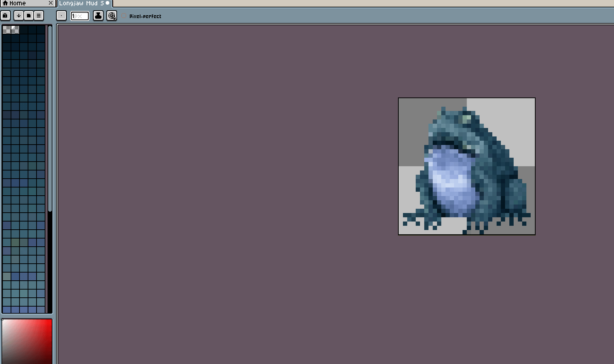Open the brush type selector
Image resolution: width=614 pixels, height=364 pixels.
pos(61,16)
